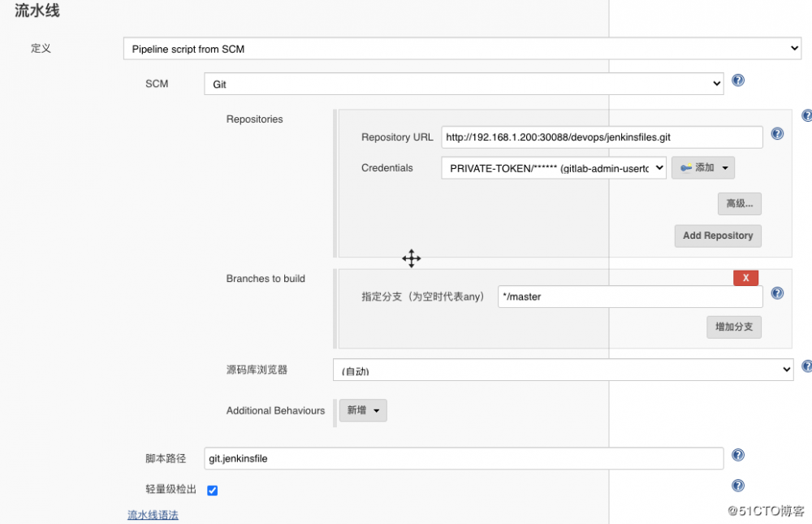This screenshot has width=812, height=524.
Task: Open help for the SCM field
Action: click(x=737, y=80)
